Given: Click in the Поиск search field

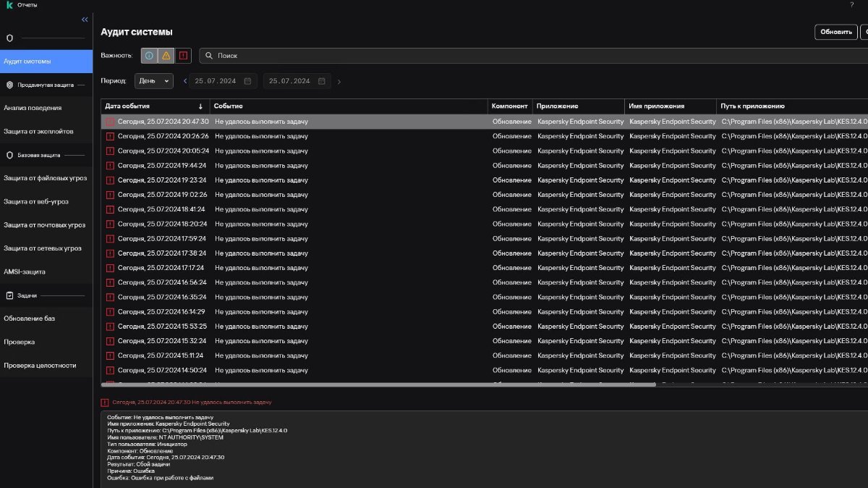Looking at the screenshot, I should (506, 56).
